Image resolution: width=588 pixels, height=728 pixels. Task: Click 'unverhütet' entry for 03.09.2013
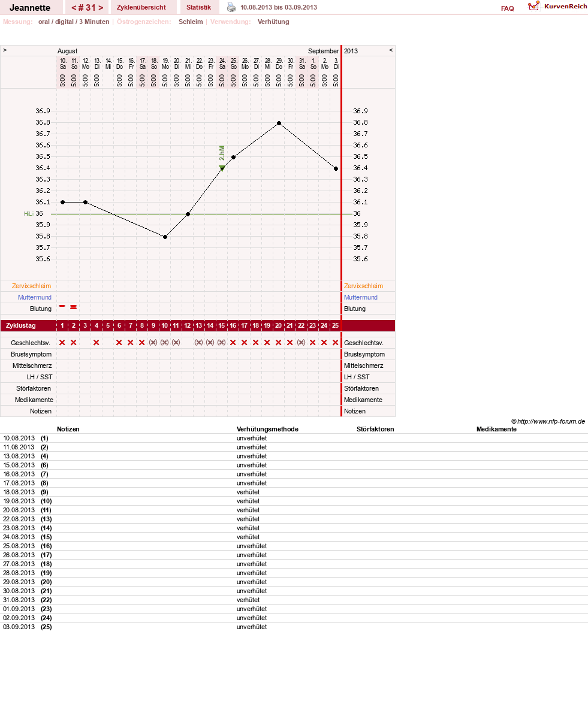tap(252, 627)
